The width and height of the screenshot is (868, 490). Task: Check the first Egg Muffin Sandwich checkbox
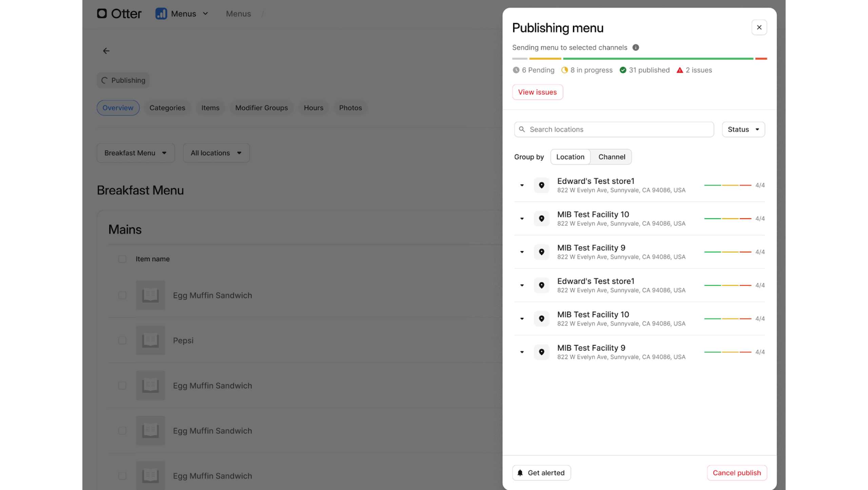[x=122, y=295]
